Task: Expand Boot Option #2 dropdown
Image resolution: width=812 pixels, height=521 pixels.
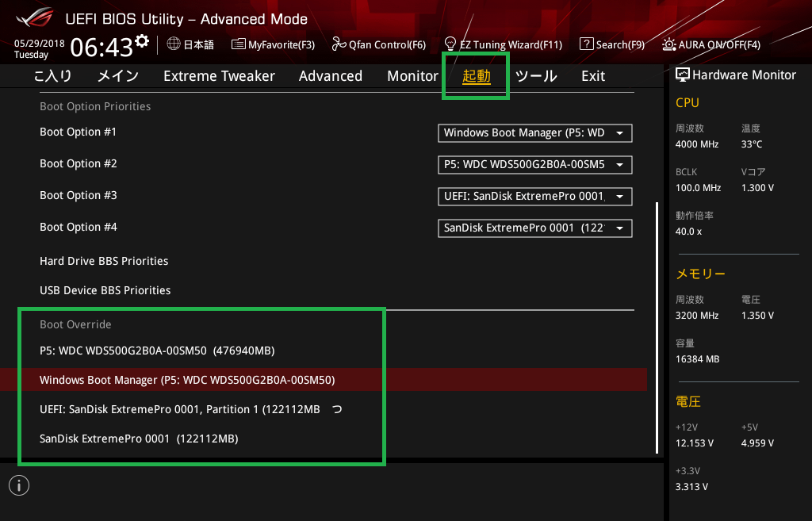Action: click(535, 165)
